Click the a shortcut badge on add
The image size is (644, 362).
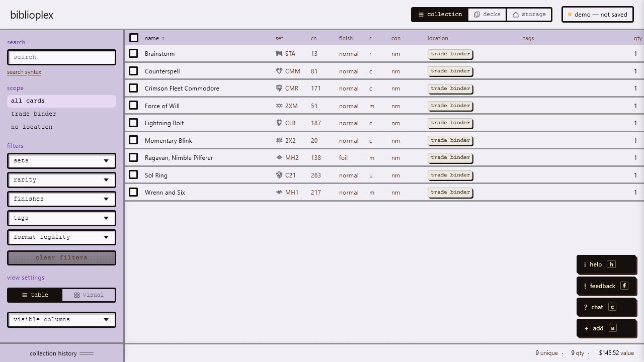pyautogui.click(x=612, y=328)
